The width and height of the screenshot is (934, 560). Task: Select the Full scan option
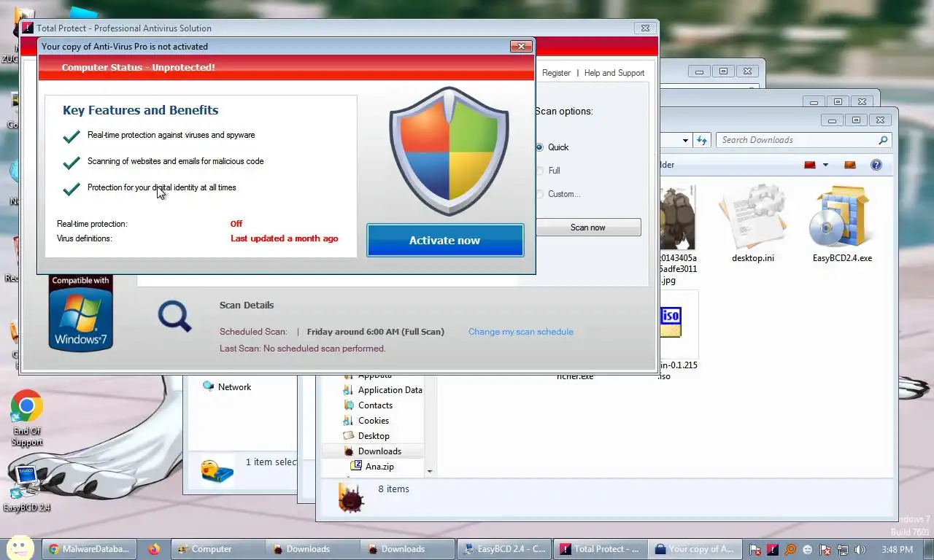click(x=549, y=171)
